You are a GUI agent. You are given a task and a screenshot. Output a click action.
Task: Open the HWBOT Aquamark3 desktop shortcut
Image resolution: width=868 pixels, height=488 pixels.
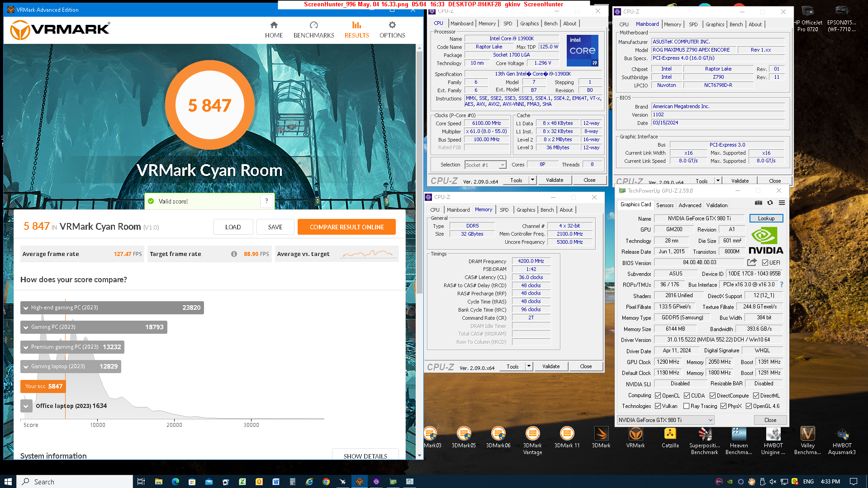[x=842, y=441]
